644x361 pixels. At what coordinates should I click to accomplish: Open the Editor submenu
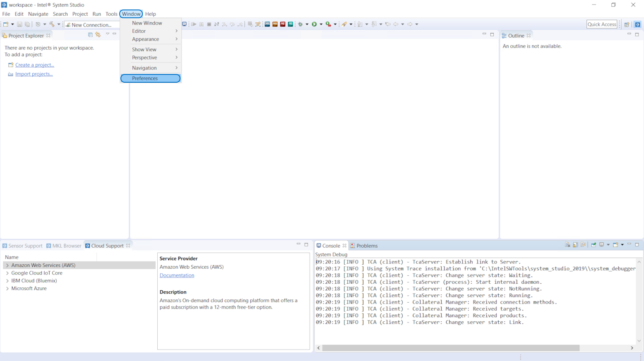pyautogui.click(x=151, y=31)
